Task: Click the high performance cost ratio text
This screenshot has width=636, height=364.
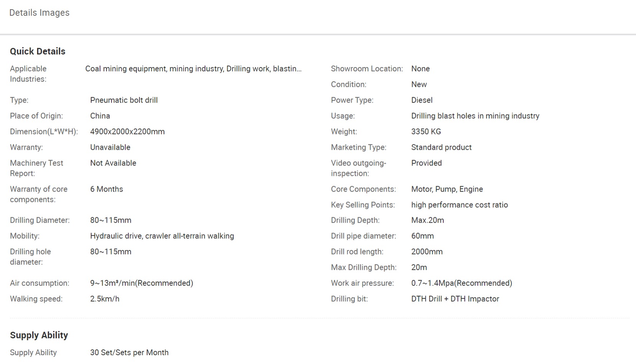Action: pos(459,205)
